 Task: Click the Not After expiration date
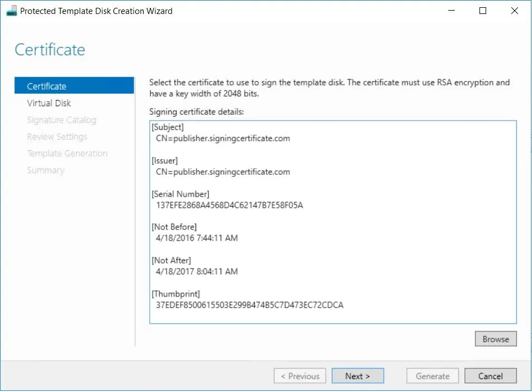click(x=197, y=271)
